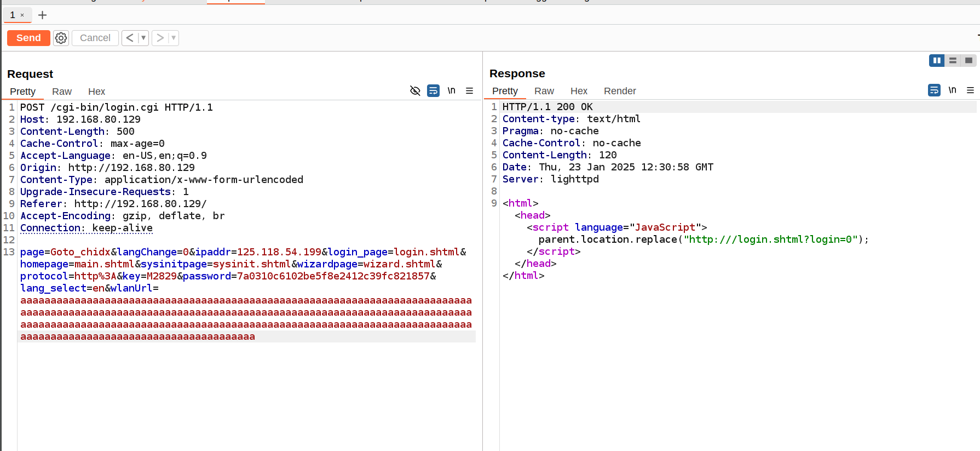
Task: Click the key value M2829
Action: click(162, 276)
